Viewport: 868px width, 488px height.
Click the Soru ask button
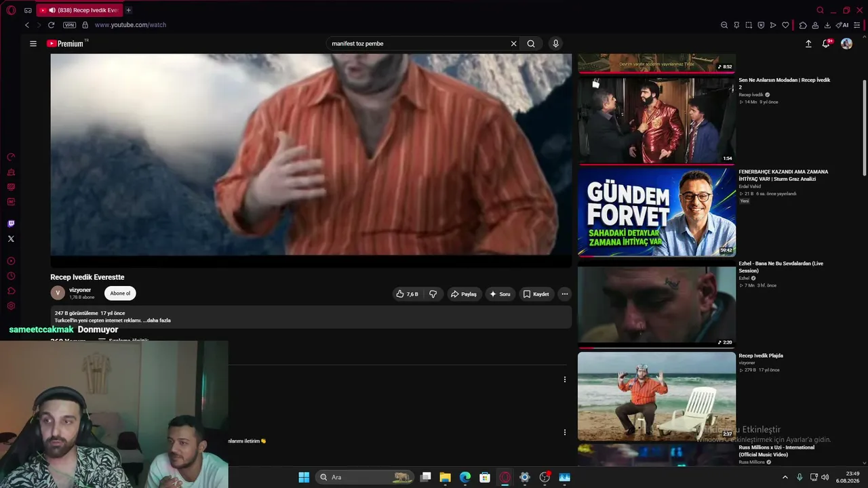(500, 294)
